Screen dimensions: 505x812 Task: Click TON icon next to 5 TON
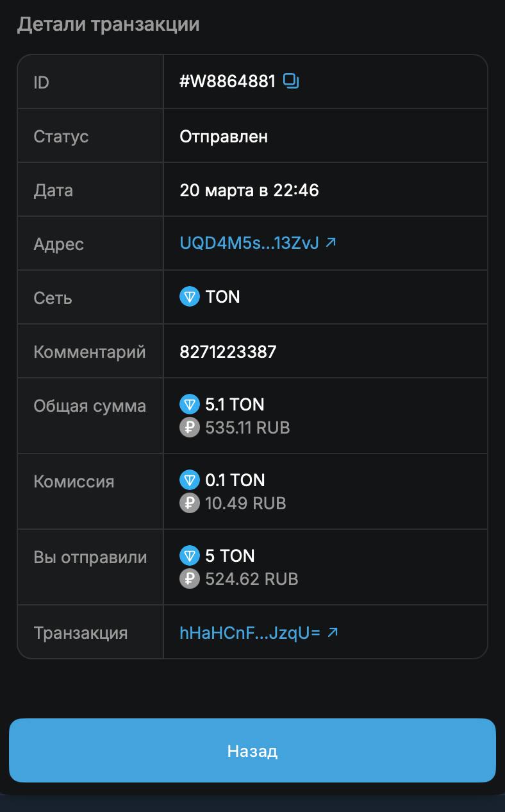[x=190, y=556]
